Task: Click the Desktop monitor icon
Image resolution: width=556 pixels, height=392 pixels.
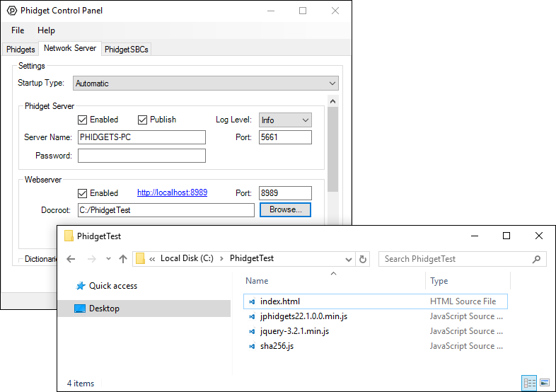Action: click(80, 309)
